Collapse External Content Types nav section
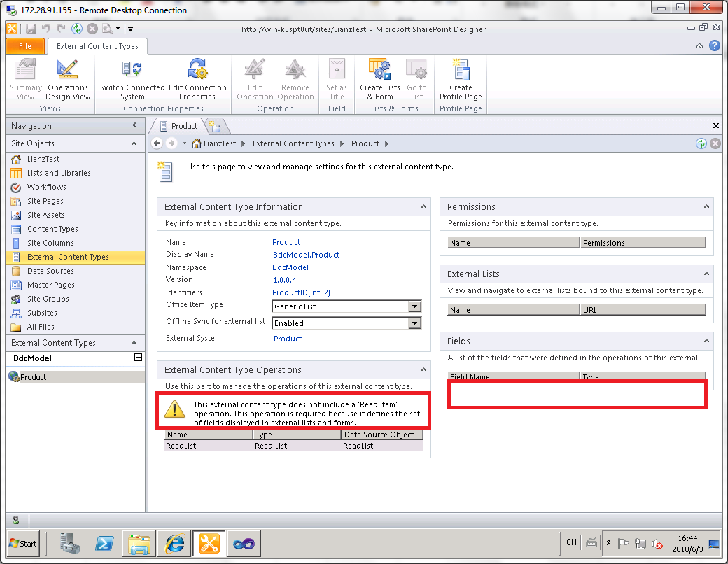 coord(134,343)
